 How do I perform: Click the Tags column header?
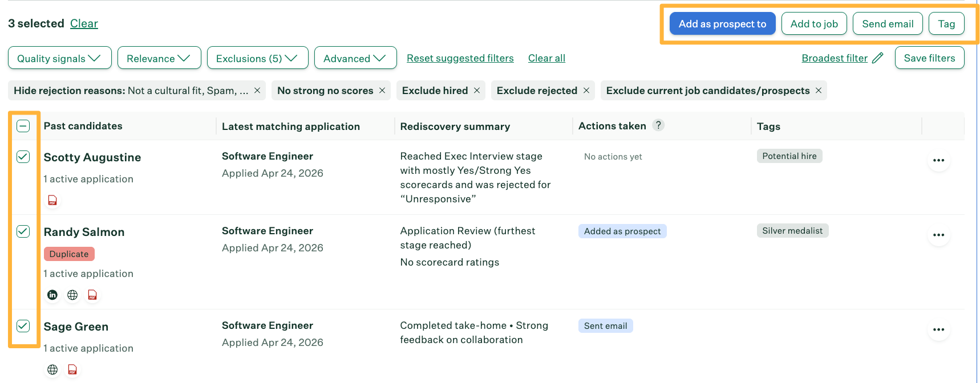point(768,127)
